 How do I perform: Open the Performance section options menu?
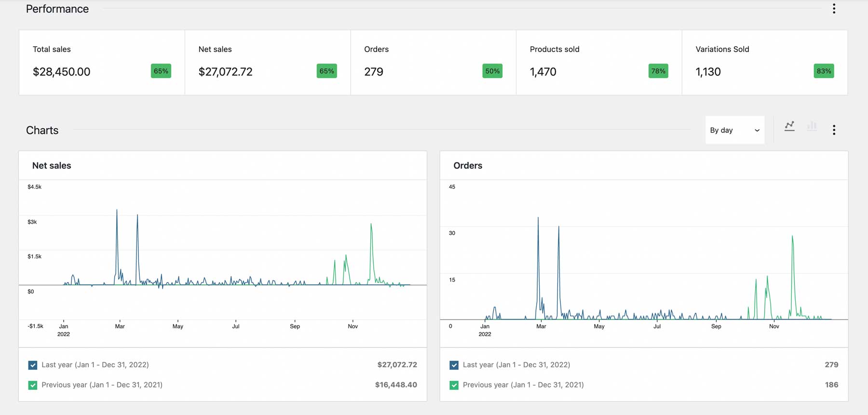[834, 9]
